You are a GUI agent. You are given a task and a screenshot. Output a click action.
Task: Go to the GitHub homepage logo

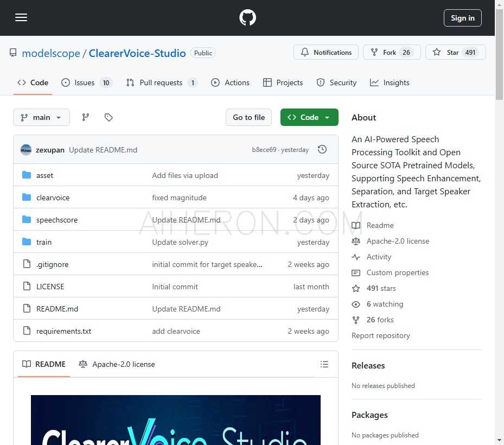[247, 17]
